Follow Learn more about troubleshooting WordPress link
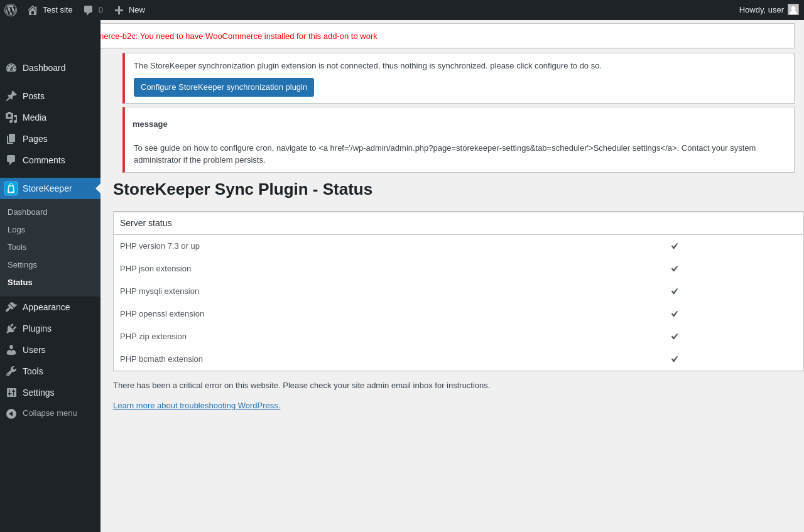Viewport: 804px width, 532px height. 197,406
